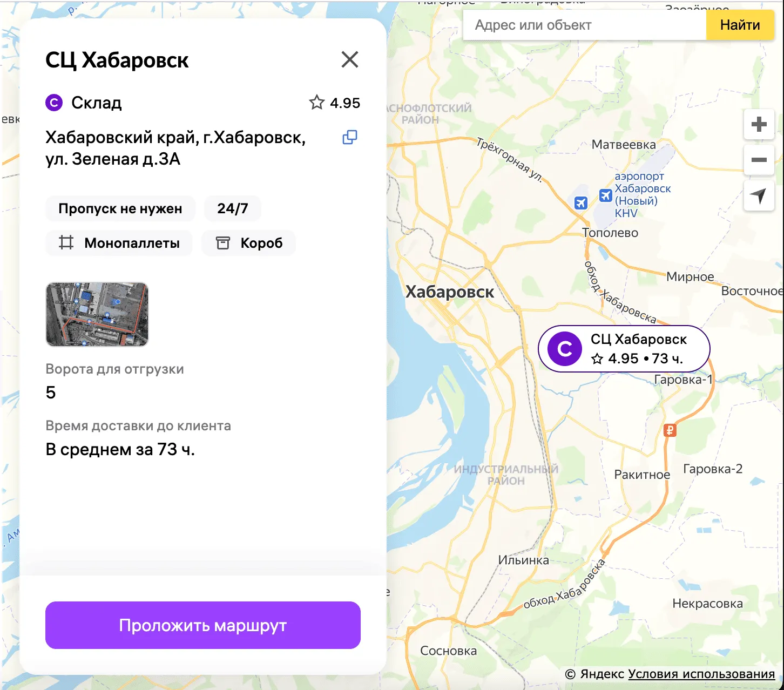Open Условия использования link
Viewport: 784px width, 690px height.
coord(701,674)
